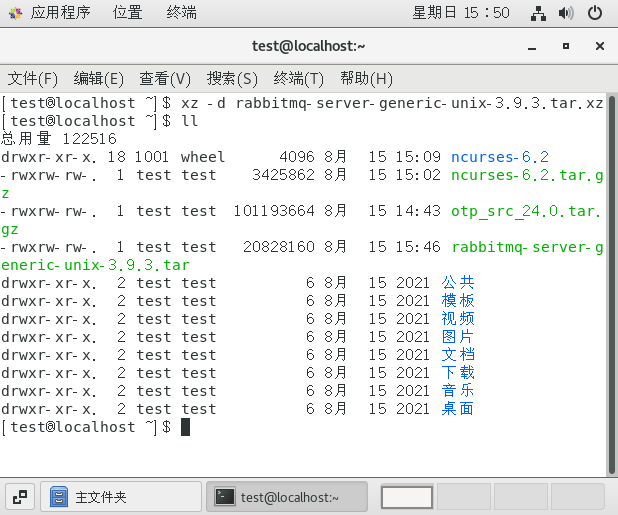
Task: Click the test@localhost:~ window title
Action: (x=309, y=46)
